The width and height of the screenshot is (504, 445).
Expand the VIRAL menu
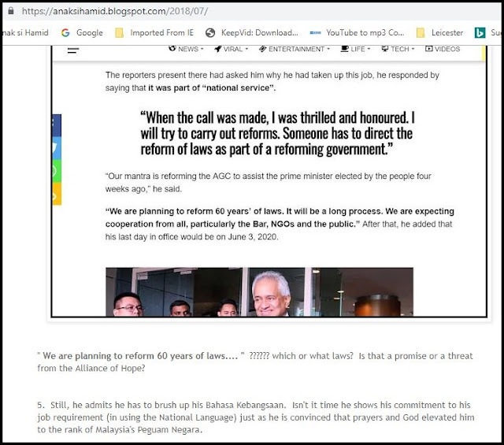231,49
